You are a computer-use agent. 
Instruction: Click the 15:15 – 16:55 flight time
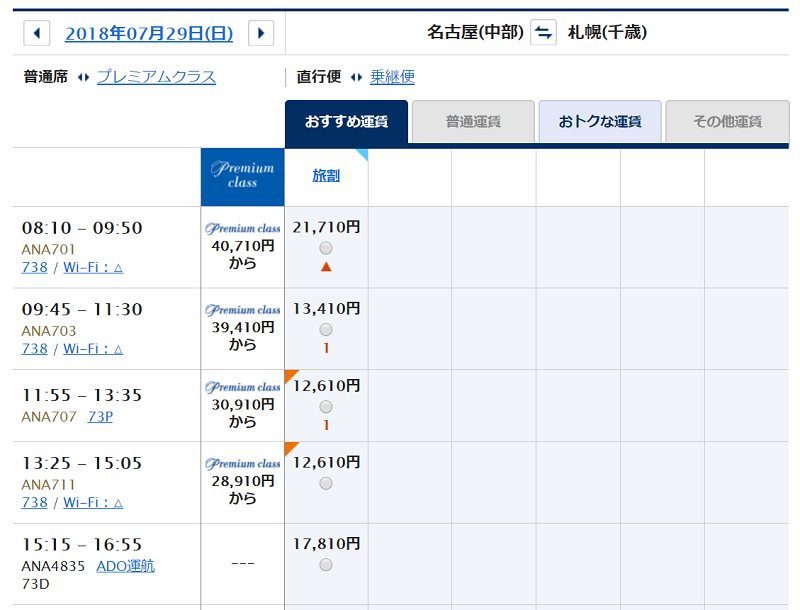tap(82, 545)
